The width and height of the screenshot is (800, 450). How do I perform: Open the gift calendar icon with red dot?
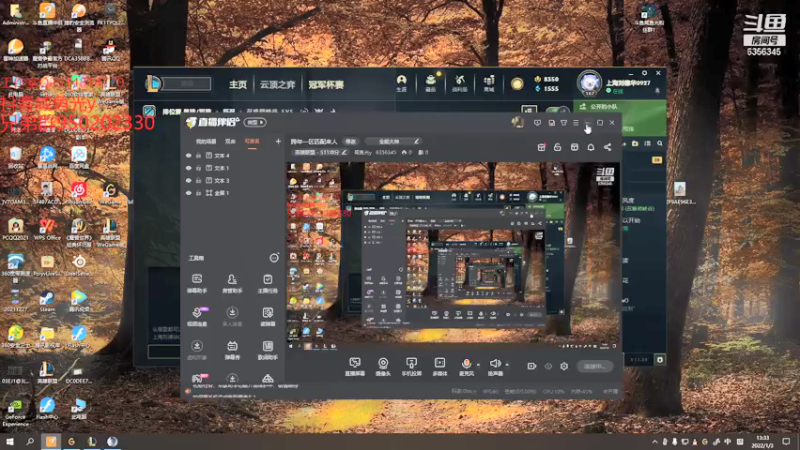coord(541,147)
